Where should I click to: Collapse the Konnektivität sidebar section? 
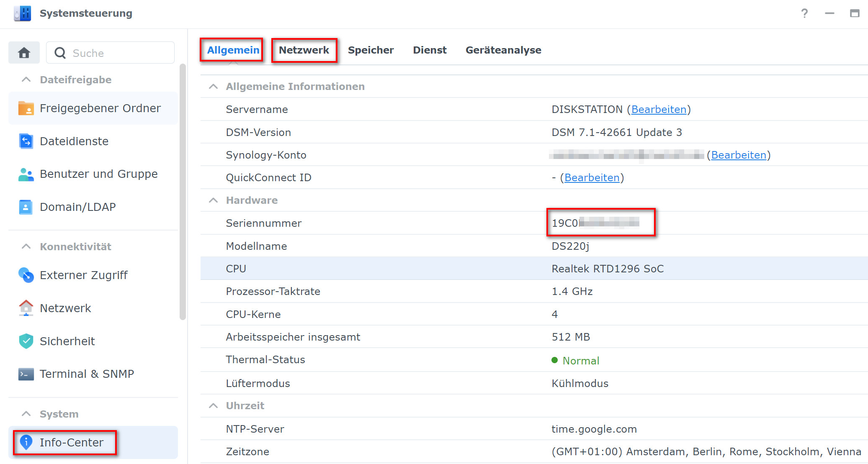[x=26, y=246]
